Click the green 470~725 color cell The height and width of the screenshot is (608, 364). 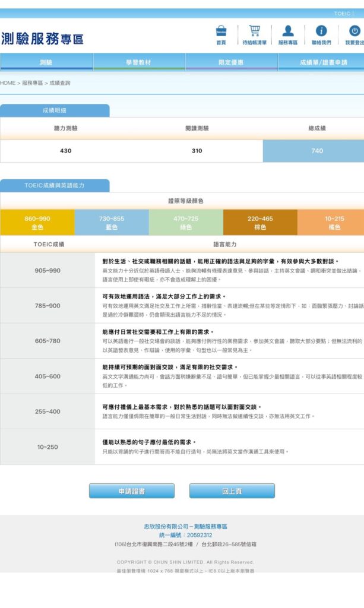pos(186,223)
